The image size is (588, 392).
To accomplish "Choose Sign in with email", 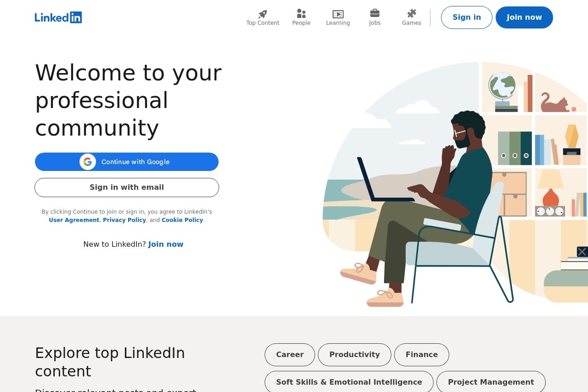I will coord(127,187).
